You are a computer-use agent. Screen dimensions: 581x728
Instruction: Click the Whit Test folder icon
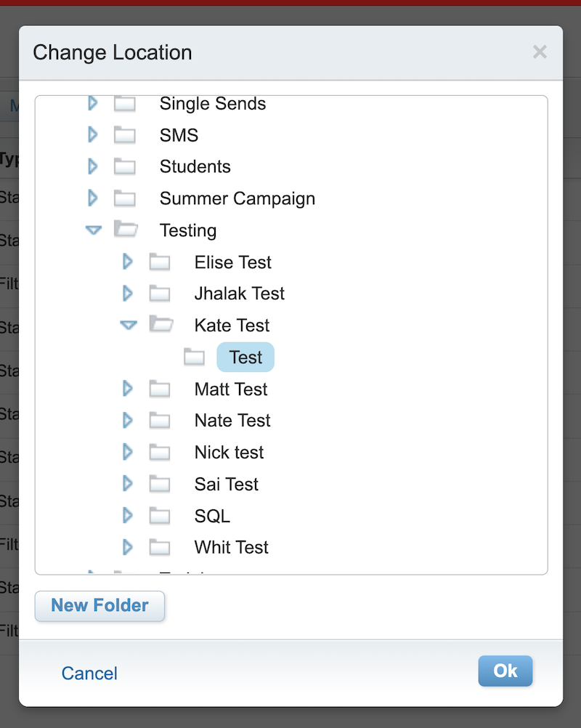click(160, 547)
